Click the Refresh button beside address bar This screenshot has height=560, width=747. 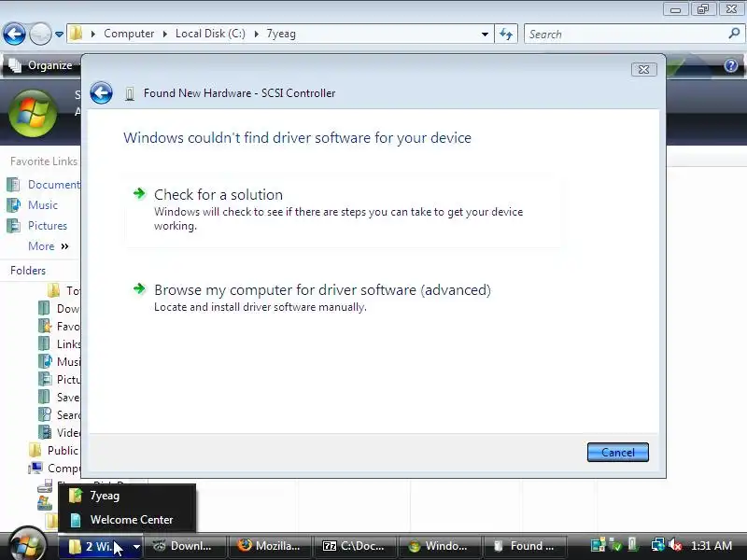[x=506, y=34]
